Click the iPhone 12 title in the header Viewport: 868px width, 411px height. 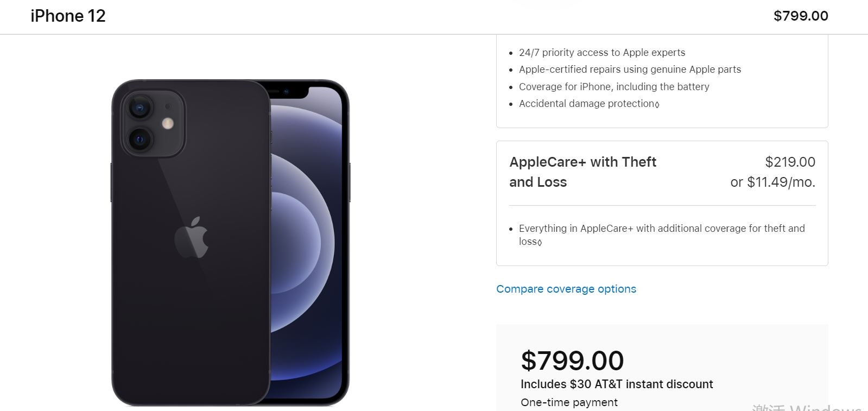(x=68, y=16)
